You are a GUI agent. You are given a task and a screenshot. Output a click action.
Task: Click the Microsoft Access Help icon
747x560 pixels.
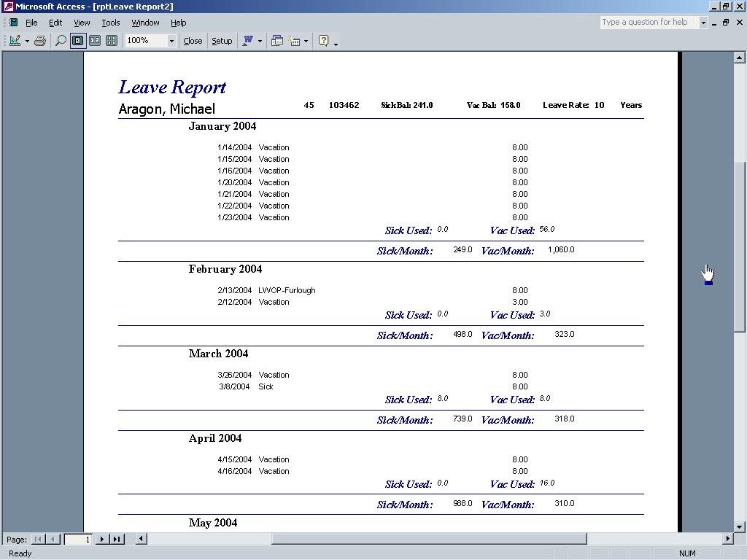click(x=324, y=41)
